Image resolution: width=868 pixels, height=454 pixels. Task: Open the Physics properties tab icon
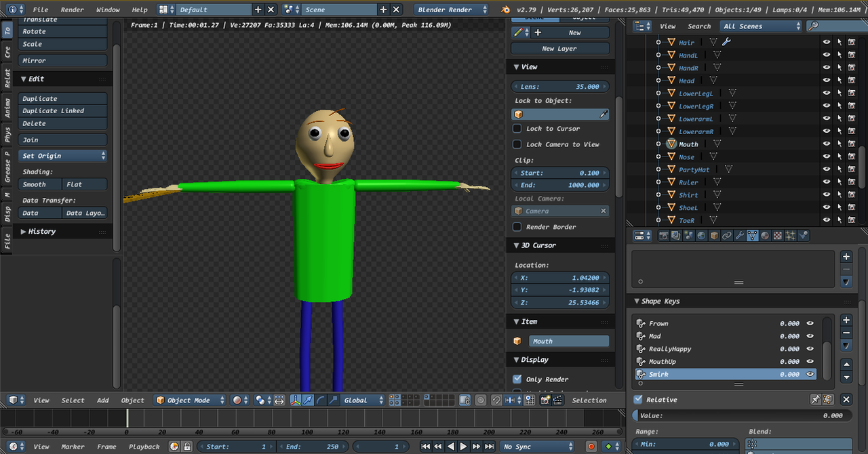pyautogui.click(x=804, y=236)
